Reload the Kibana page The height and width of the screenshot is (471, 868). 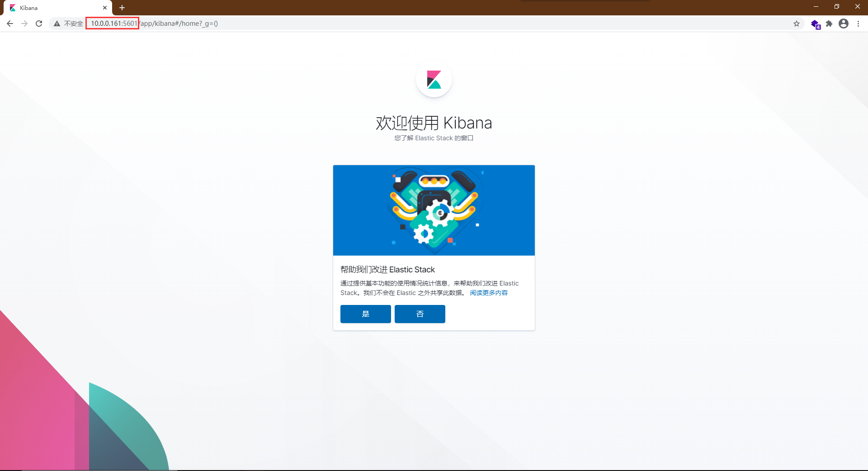pyautogui.click(x=39, y=24)
